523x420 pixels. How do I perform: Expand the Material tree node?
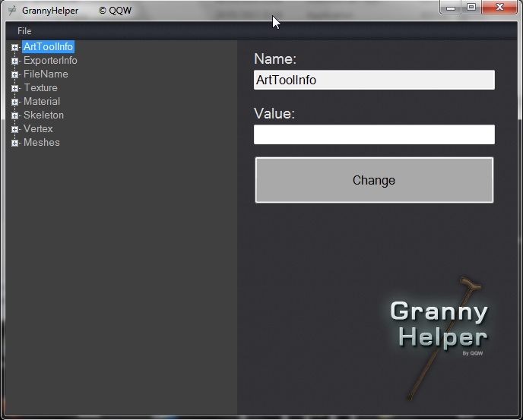[x=14, y=102]
